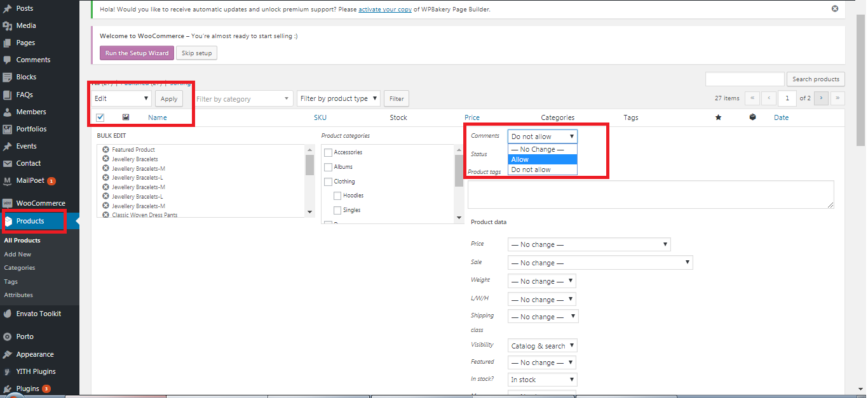Open the In stock dropdown

click(543, 380)
